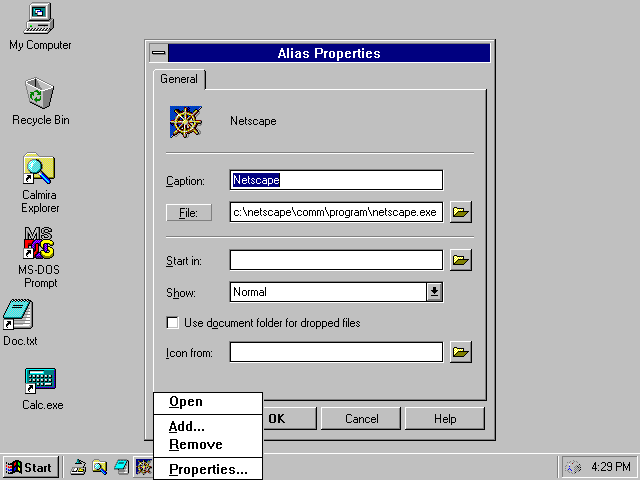Select the Calmira Explorer shortcut icon
Viewport: 640px width, 480px height.
coord(39,168)
